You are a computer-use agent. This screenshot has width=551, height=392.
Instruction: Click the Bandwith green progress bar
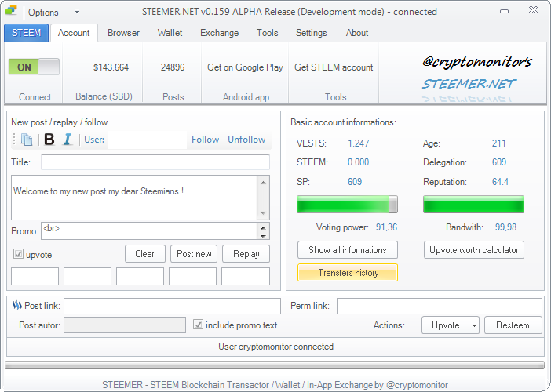[473, 205]
